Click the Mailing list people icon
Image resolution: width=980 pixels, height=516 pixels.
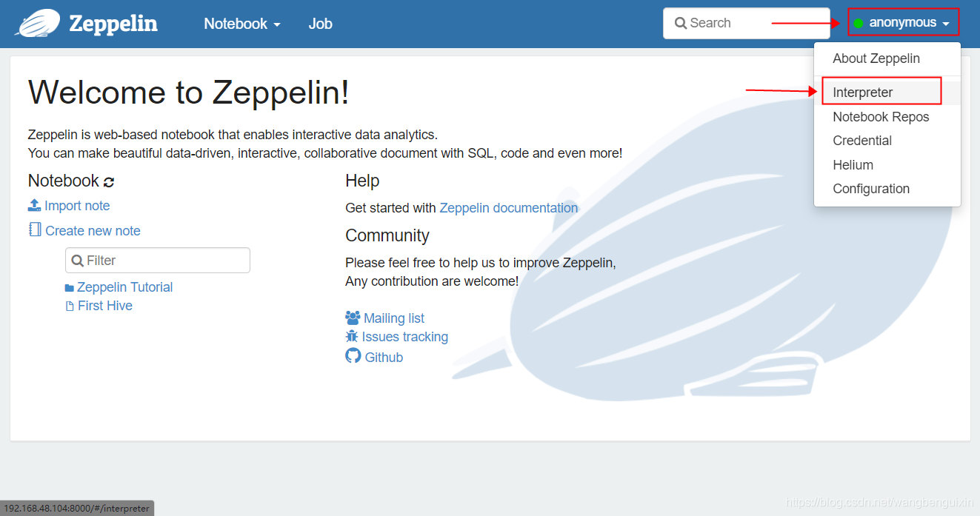(x=353, y=318)
